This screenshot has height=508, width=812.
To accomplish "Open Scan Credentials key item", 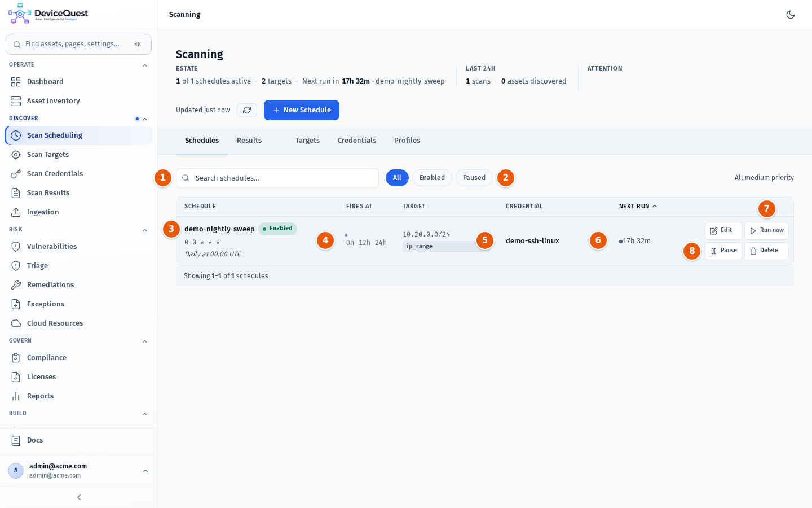I will pos(79,174).
